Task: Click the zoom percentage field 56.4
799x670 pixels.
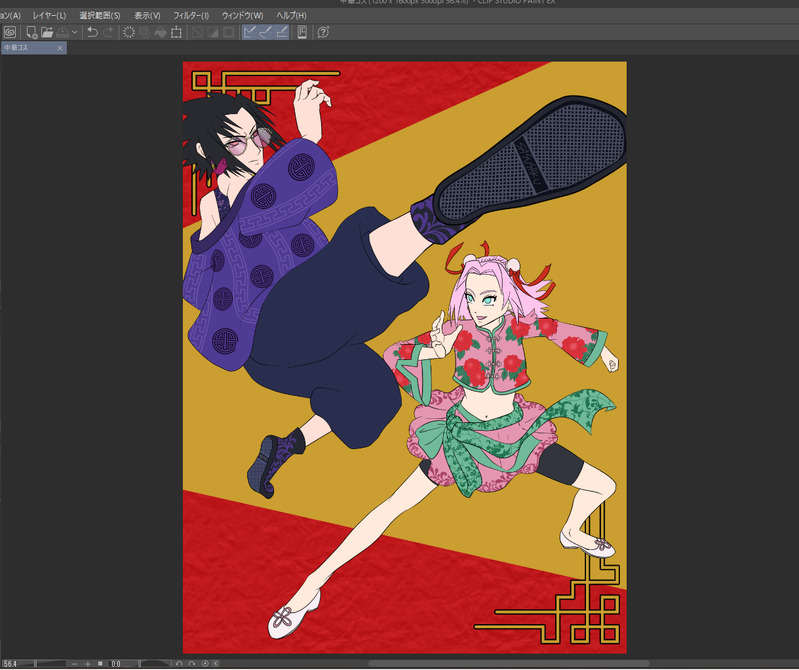Action: click(x=10, y=664)
